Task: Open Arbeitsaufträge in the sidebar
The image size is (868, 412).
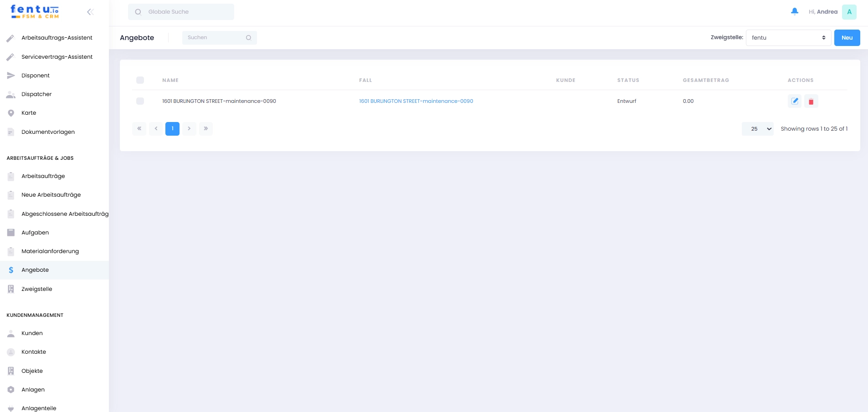Action: [43, 176]
